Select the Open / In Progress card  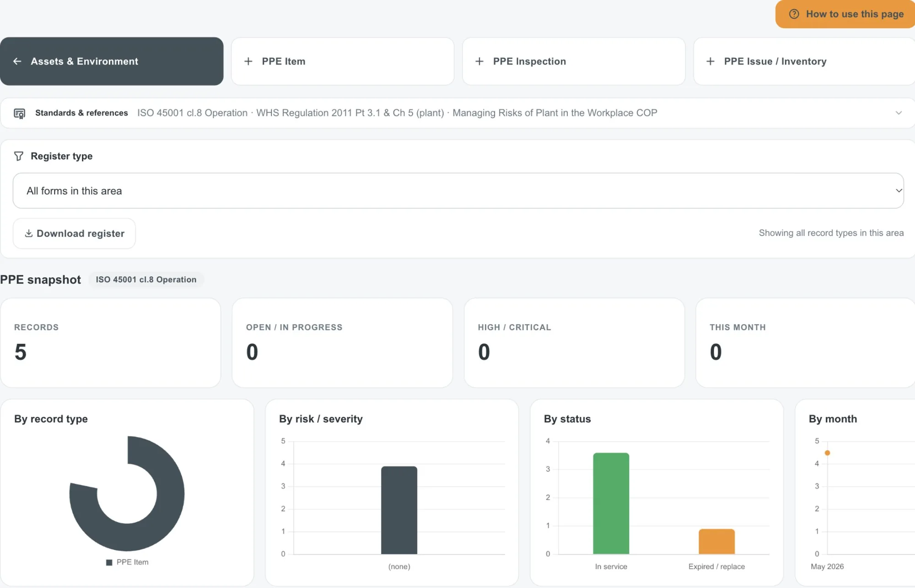pyautogui.click(x=342, y=343)
